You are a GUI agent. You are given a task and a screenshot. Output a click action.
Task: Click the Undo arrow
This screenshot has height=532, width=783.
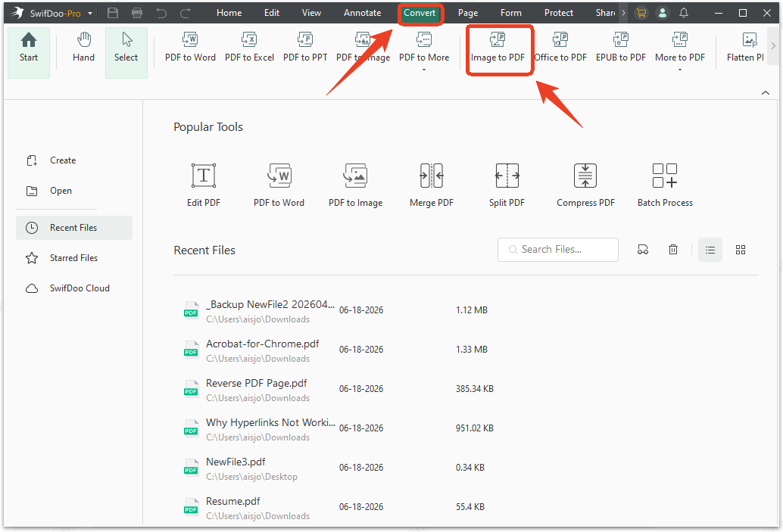coord(161,13)
